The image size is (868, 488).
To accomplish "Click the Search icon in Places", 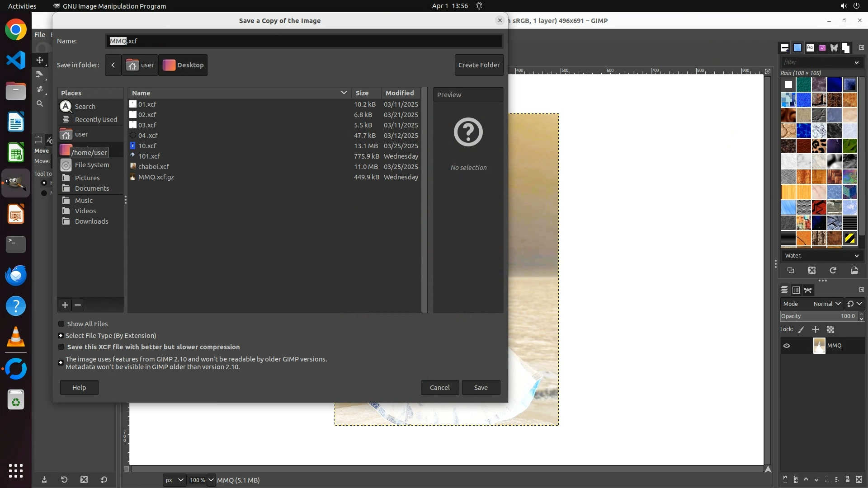I will pos(66,107).
